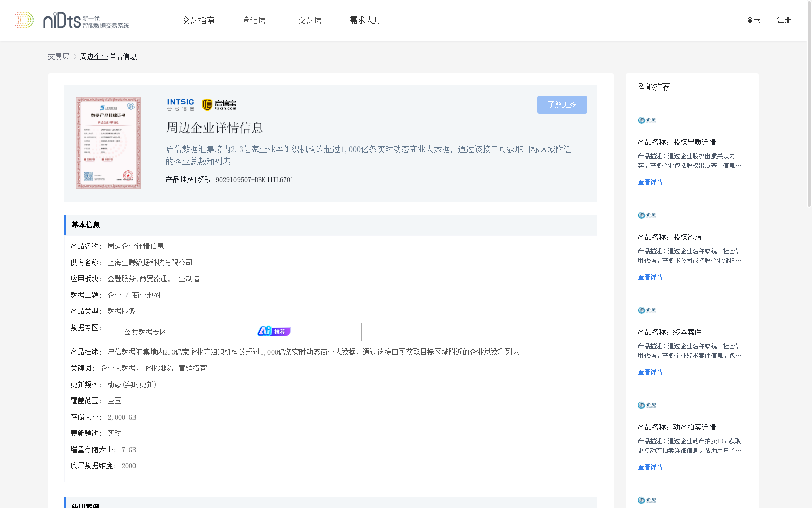Image resolution: width=812 pixels, height=508 pixels.
Task: Select the 商业地图 data theme
Action: [x=146, y=295]
